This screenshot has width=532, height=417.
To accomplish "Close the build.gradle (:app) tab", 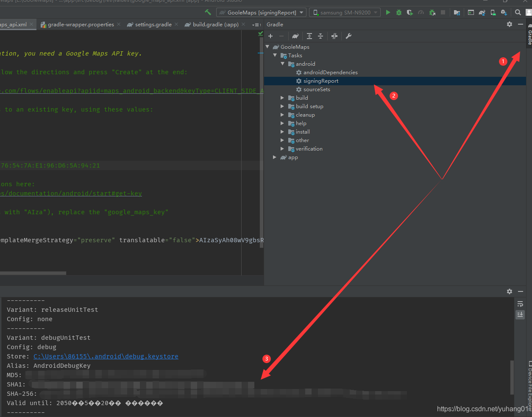I will pyautogui.click(x=243, y=25).
